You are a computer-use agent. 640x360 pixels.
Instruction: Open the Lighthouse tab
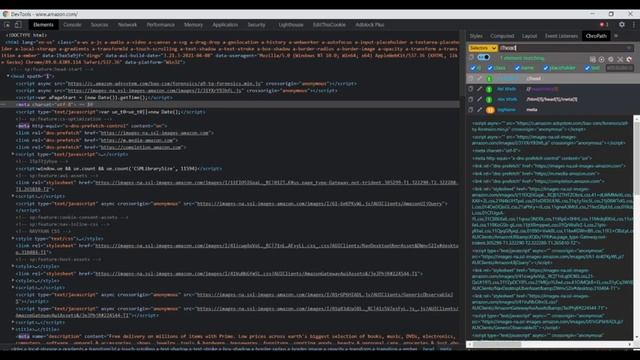(x=291, y=25)
